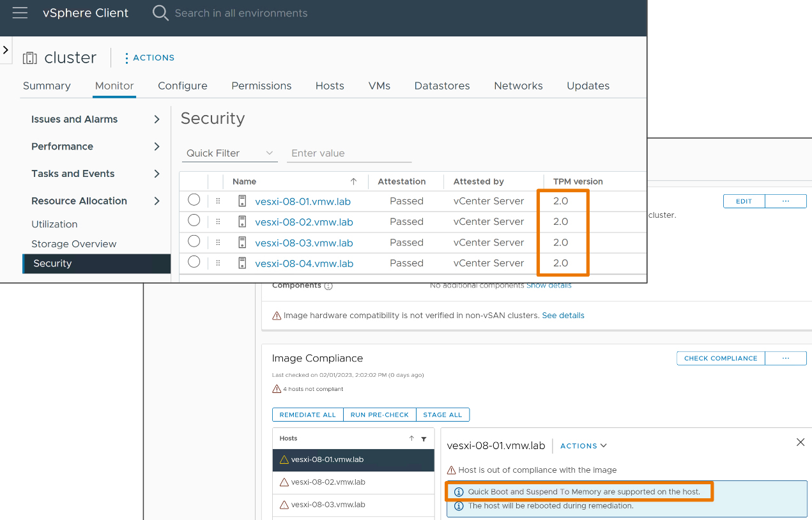
Task: Click Show details link for components
Action: click(549, 286)
